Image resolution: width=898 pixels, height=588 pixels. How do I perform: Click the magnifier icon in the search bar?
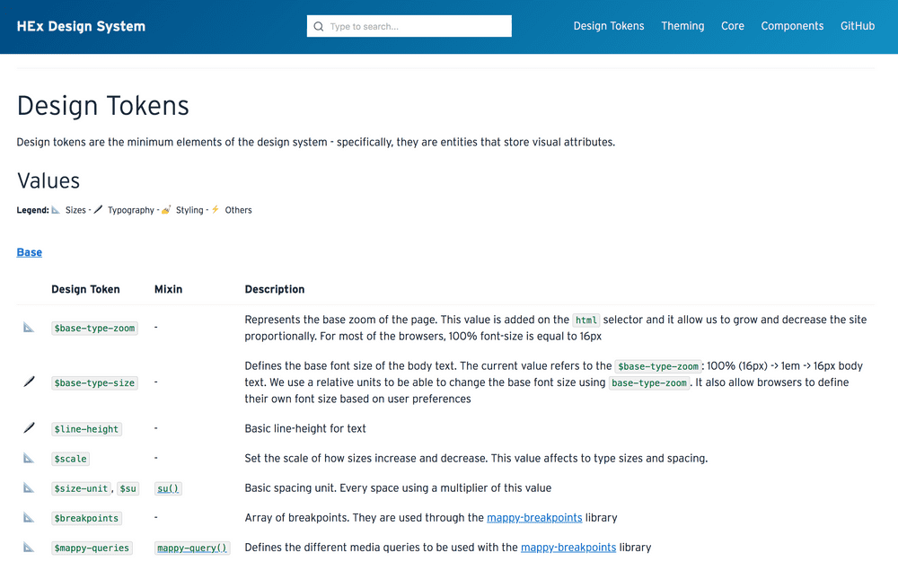tap(319, 26)
